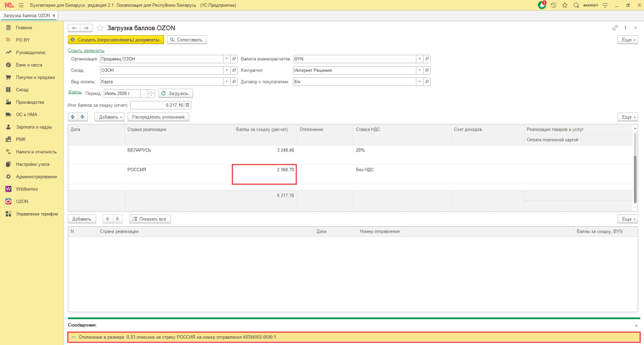Expand Договор с покупателем dropdown arrow

tap(419, 82)
